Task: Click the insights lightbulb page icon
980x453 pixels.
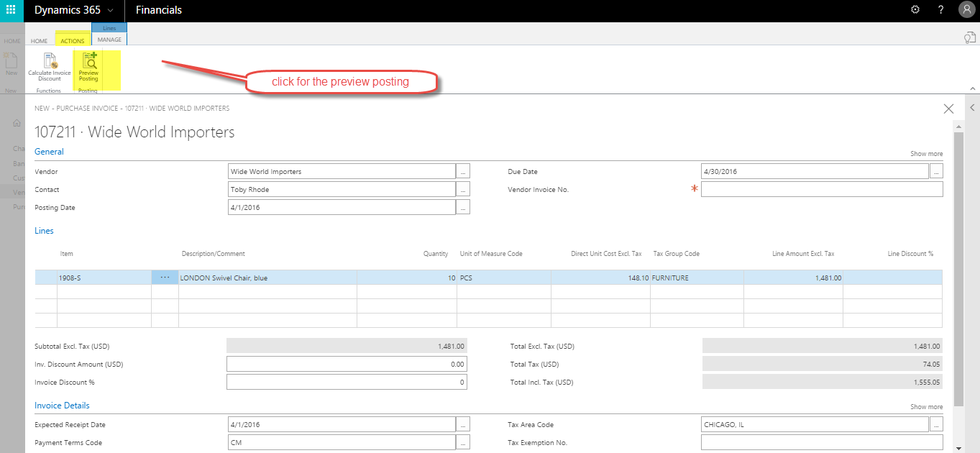Action: click(x=969, y=37)
